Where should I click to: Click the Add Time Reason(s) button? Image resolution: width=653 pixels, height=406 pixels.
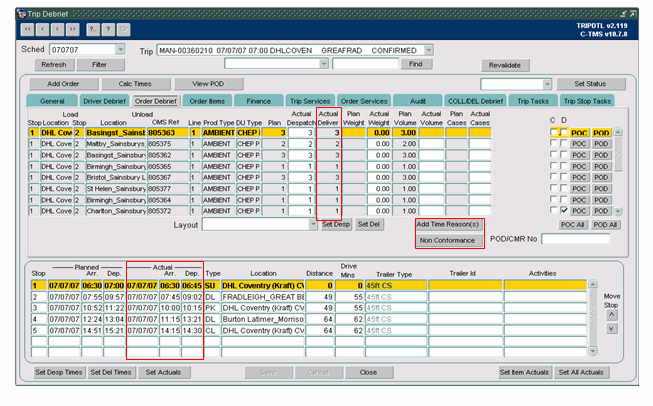click(x=448, y=224)
